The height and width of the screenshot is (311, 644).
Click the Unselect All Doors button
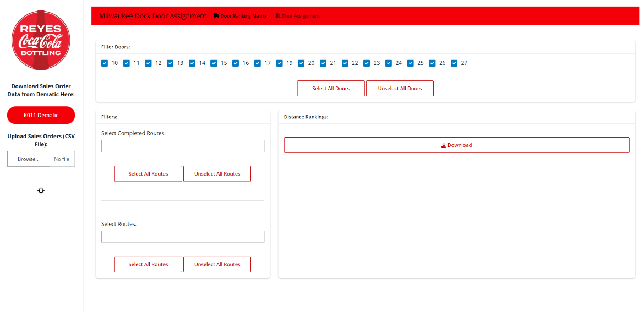[x=400, y=89]
